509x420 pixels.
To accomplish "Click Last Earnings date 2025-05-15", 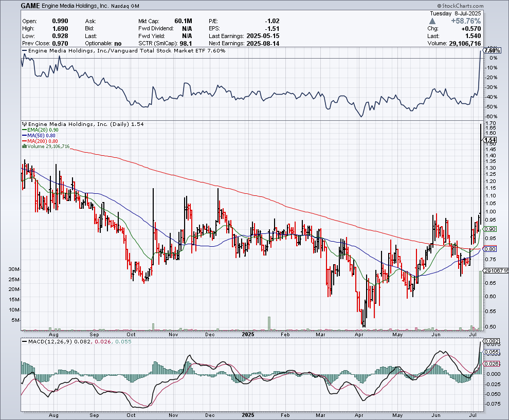I will coord(263,36).
